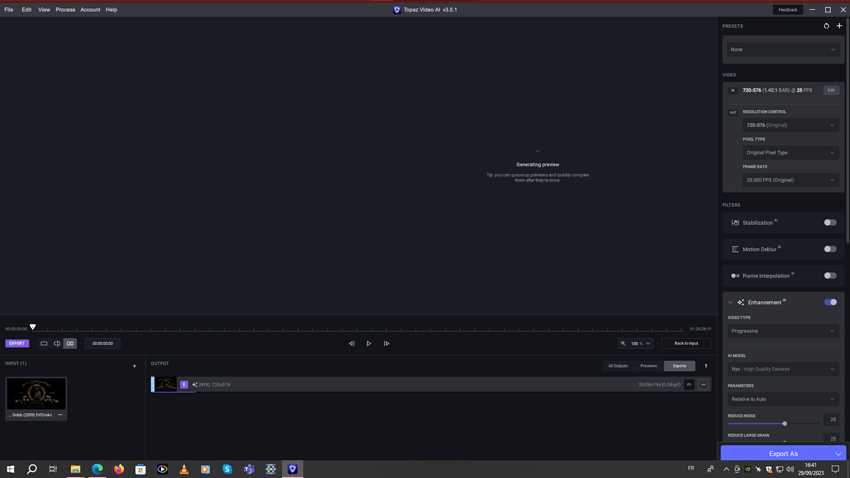Select single view layout icon
The image size is (850, 478).
(x=44, y=344)
